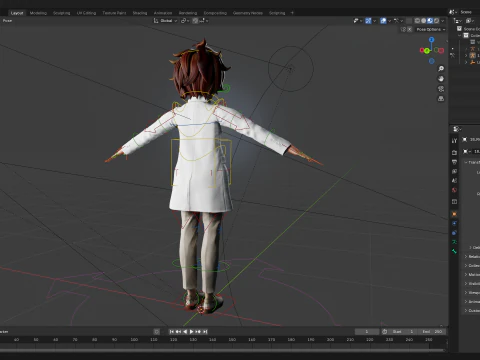Switch perspective/orthographic view icon

441,99
